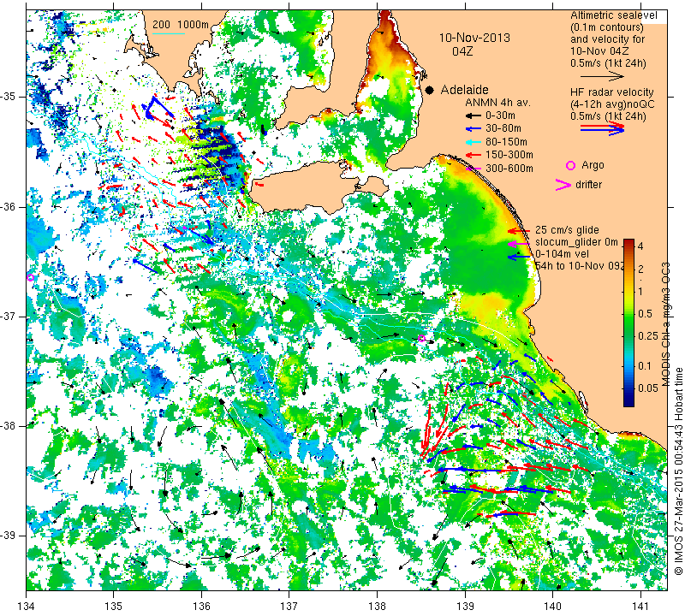Click the colour bar value 4
Viewport: 685px width, 616px height.
[640, 246]
